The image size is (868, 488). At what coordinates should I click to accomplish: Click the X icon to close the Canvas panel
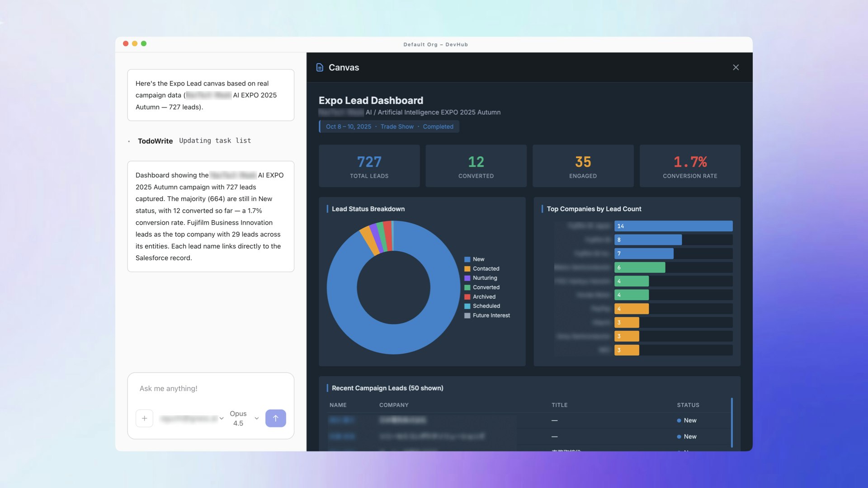736,67
